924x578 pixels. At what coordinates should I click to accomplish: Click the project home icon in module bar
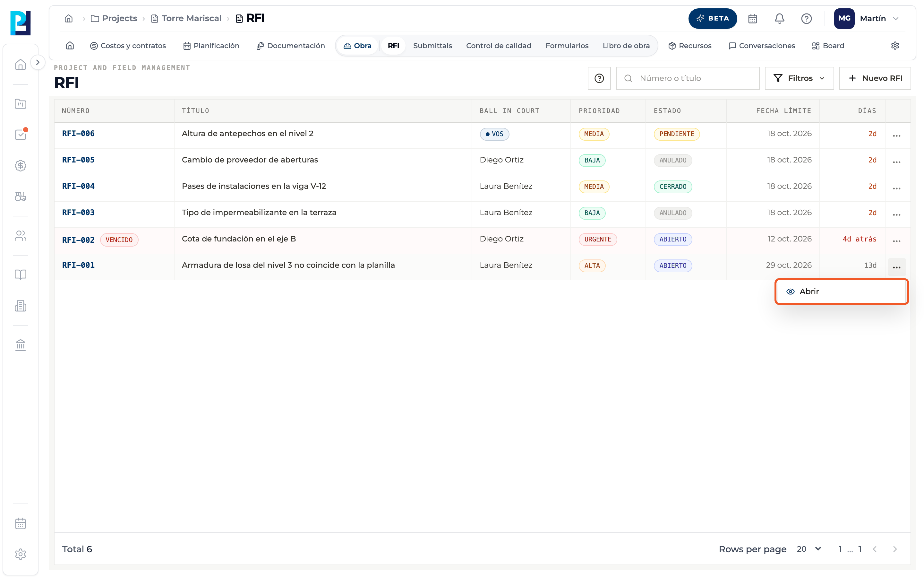tap(70, 46)
